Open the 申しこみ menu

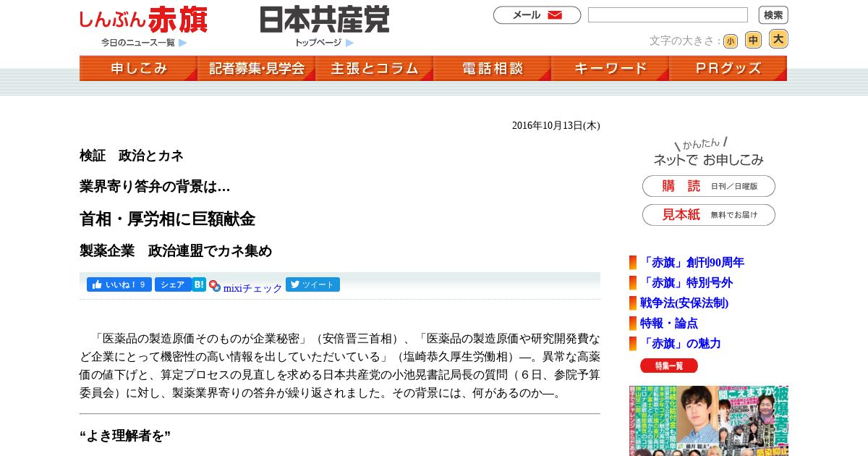[138, 69]
